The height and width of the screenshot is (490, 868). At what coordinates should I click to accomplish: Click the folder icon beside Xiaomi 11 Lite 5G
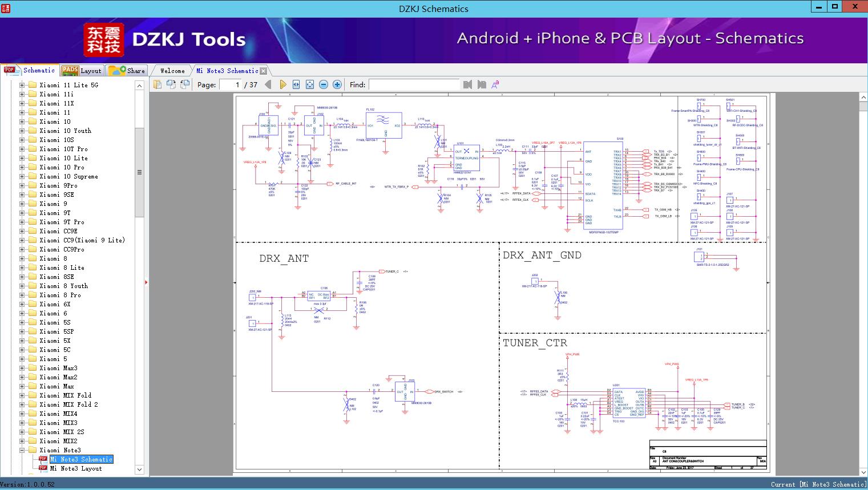coord(33,85)
